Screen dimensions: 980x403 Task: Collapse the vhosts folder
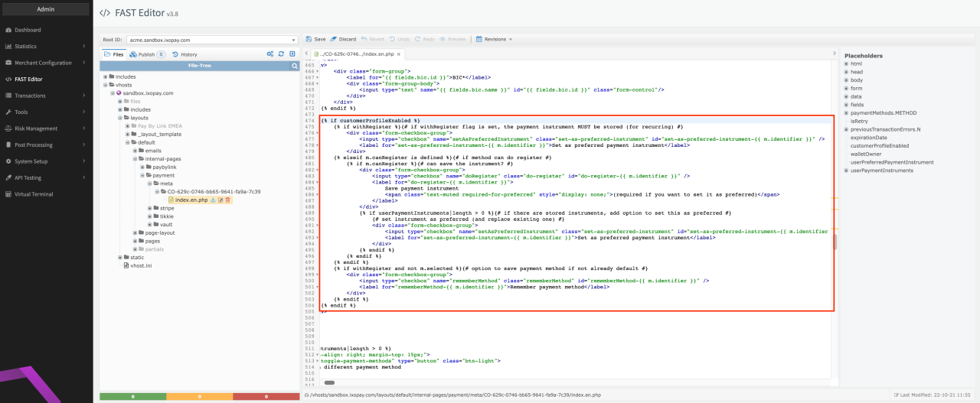tap(104, 85)
